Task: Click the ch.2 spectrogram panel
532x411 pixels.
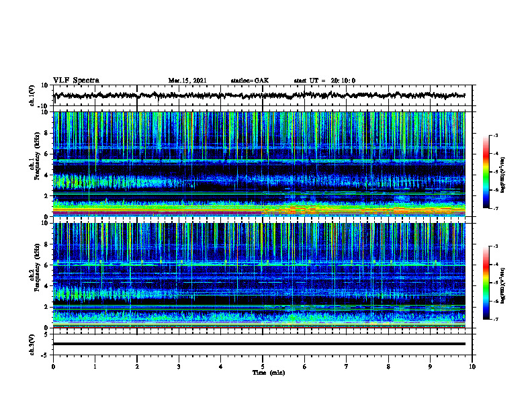Action: pyautogui.click(x=259, y=275)
